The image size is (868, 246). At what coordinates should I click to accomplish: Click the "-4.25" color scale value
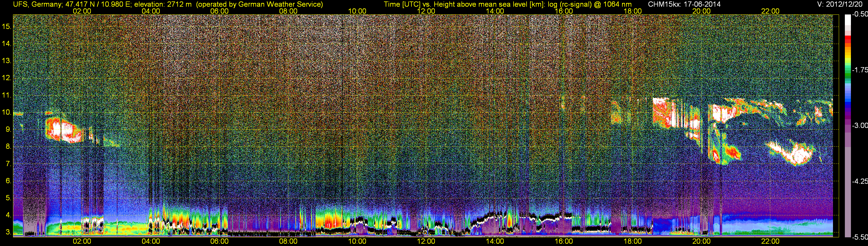[x=860, y=181]
